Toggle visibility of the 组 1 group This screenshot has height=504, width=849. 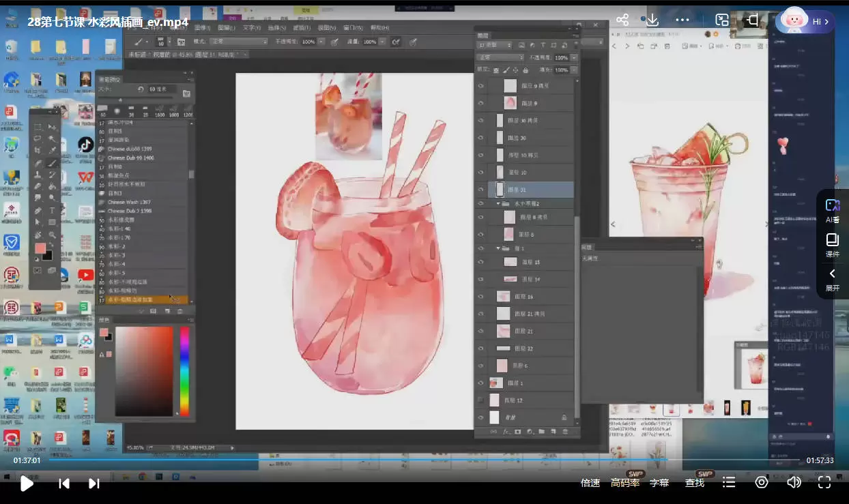click(480, 249)
